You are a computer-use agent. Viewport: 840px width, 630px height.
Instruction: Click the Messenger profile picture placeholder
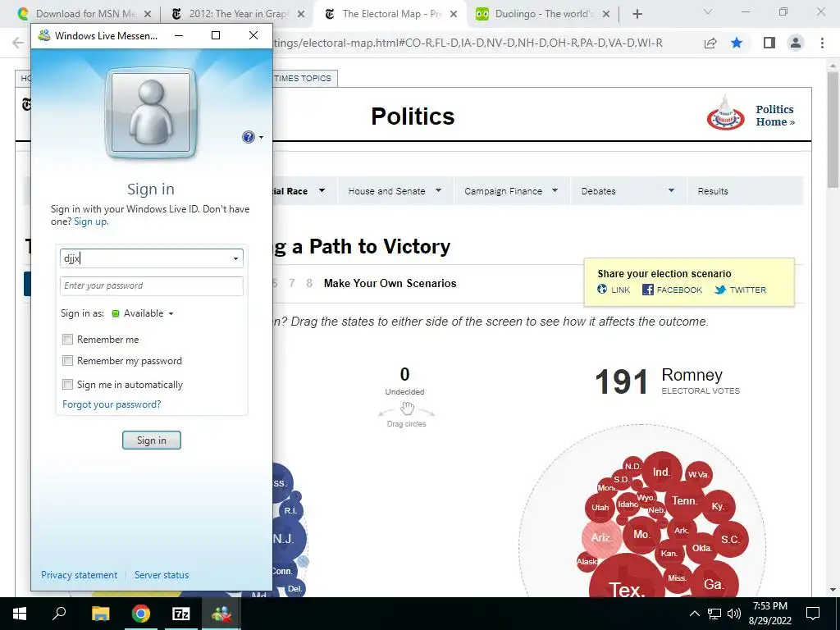pyautogui.click(x=151, y=113)
